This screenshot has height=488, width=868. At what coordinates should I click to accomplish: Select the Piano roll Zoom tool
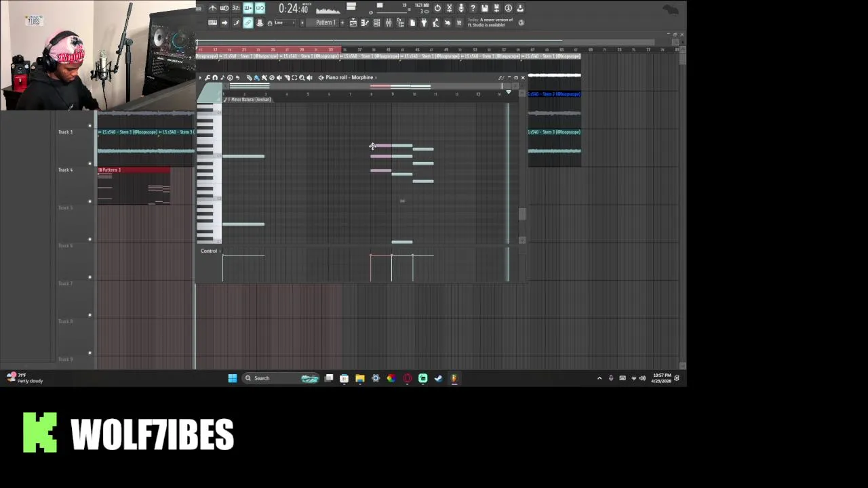(302, 77)
